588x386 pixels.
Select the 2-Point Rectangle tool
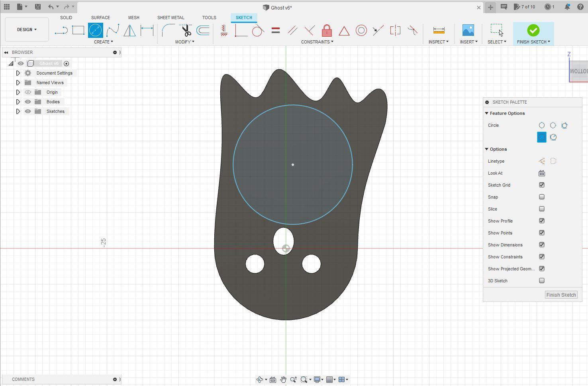click(x=78, y=30)
